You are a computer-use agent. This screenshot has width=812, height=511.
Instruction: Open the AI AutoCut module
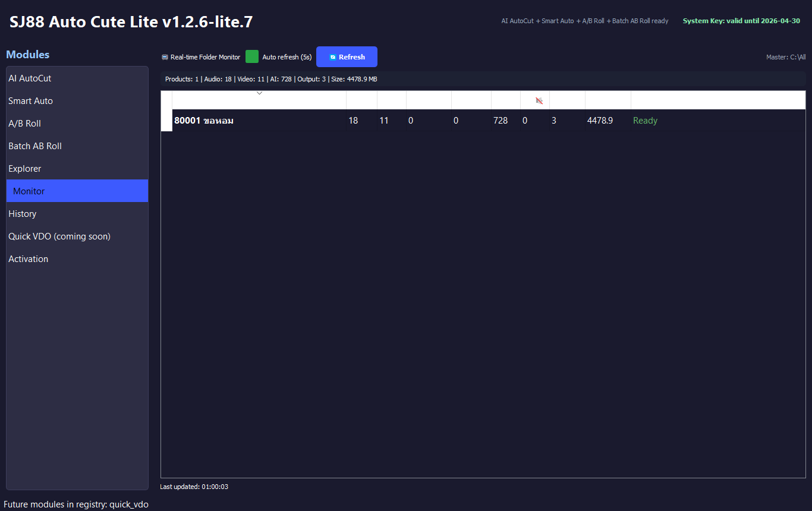point(30,78)
